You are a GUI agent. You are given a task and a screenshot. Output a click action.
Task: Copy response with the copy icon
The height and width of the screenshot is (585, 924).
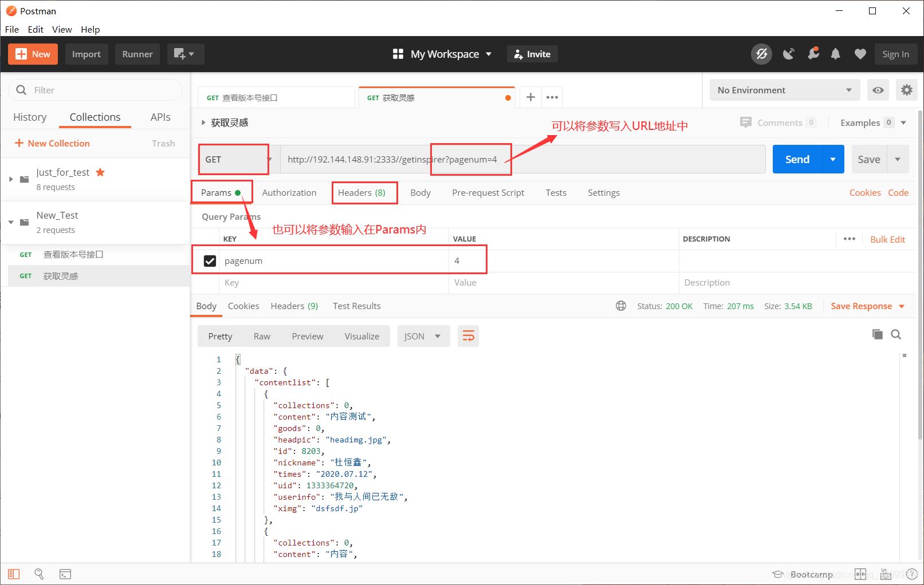click(x=877, y=334)
